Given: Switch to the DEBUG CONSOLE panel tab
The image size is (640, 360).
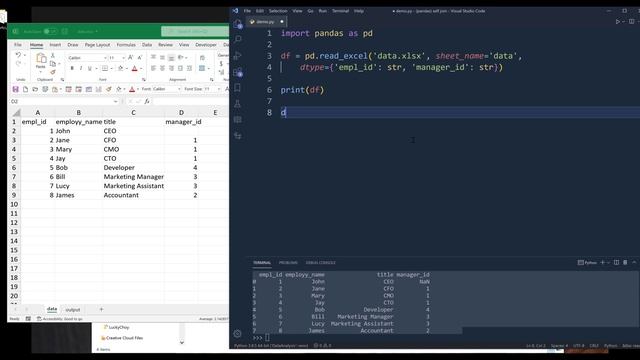Looking at the screenshot, I should [x=320, y=262].
